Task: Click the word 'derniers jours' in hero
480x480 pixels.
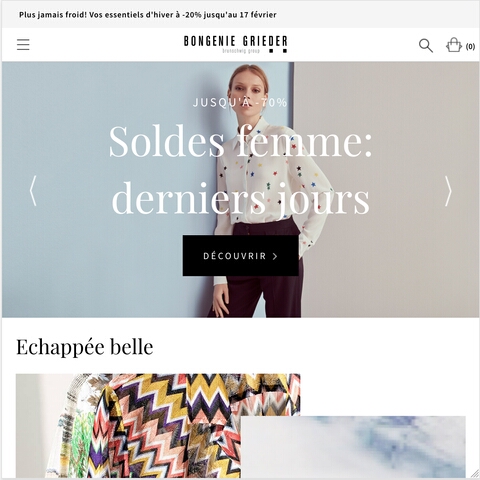Action: click(x=240, y=198)
